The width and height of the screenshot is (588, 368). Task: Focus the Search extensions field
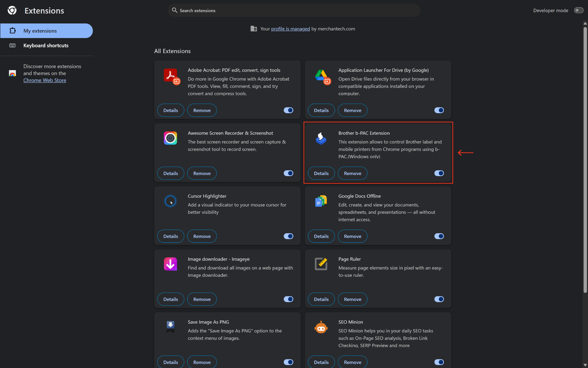coord(294,10)
